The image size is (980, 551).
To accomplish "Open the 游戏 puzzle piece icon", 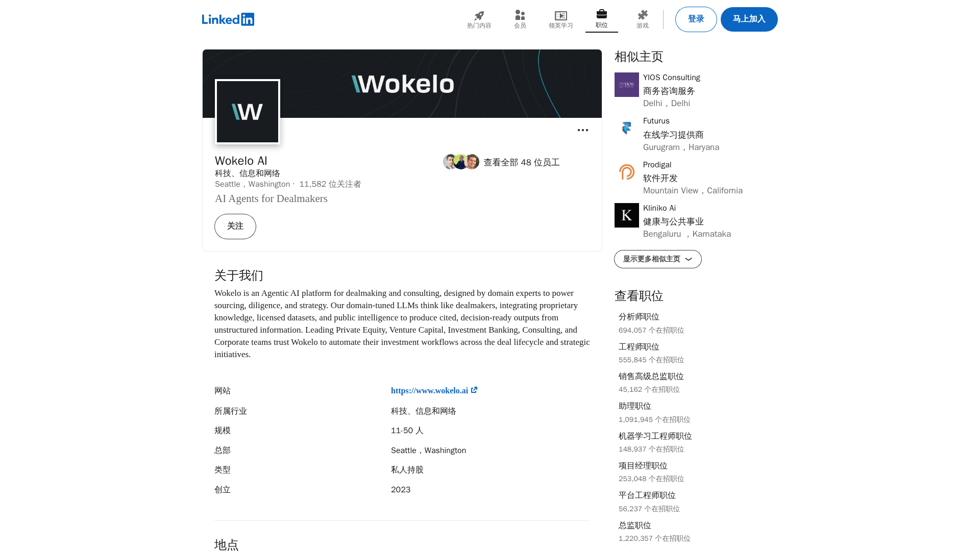I will 642,15.
